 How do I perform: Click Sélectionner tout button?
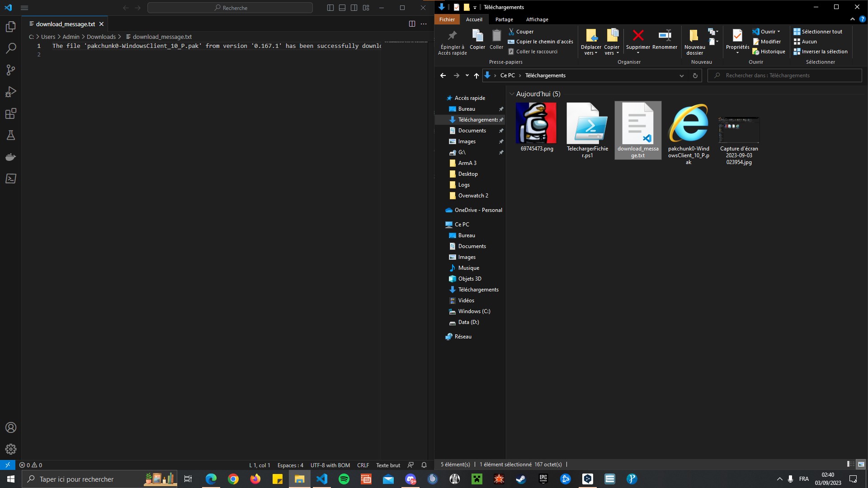coord(818,32)
